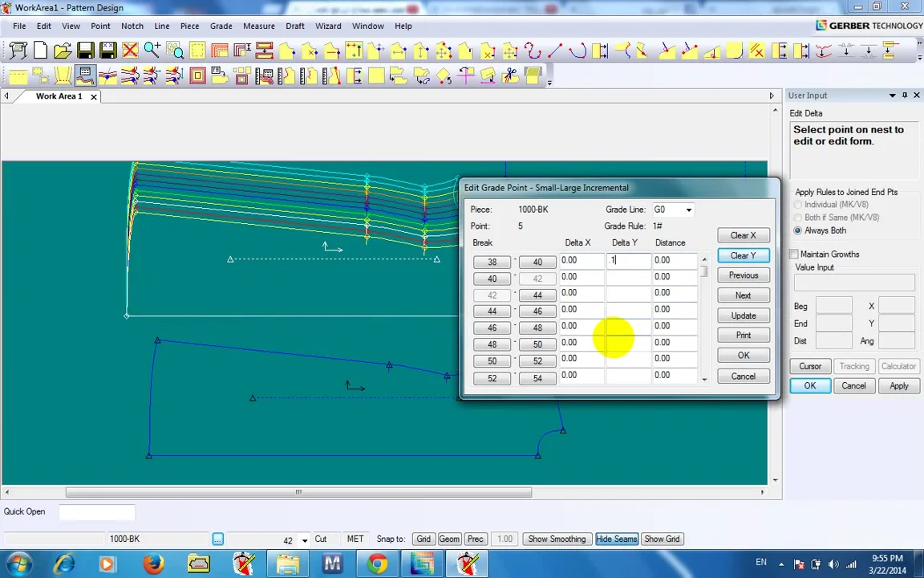Expand the size 42 dropdown in status bar
Screen dimensions: 924x578
tap(306, 540)
